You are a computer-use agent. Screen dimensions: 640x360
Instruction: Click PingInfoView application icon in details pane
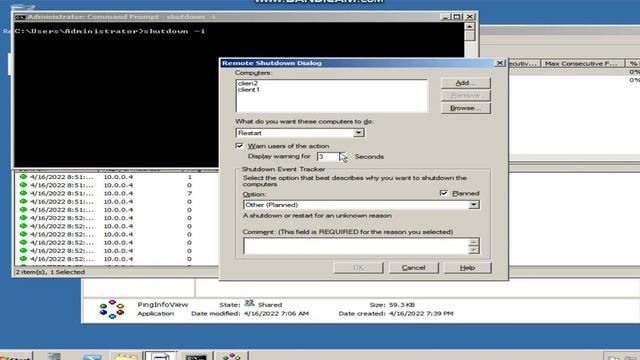tap(111, 309)
